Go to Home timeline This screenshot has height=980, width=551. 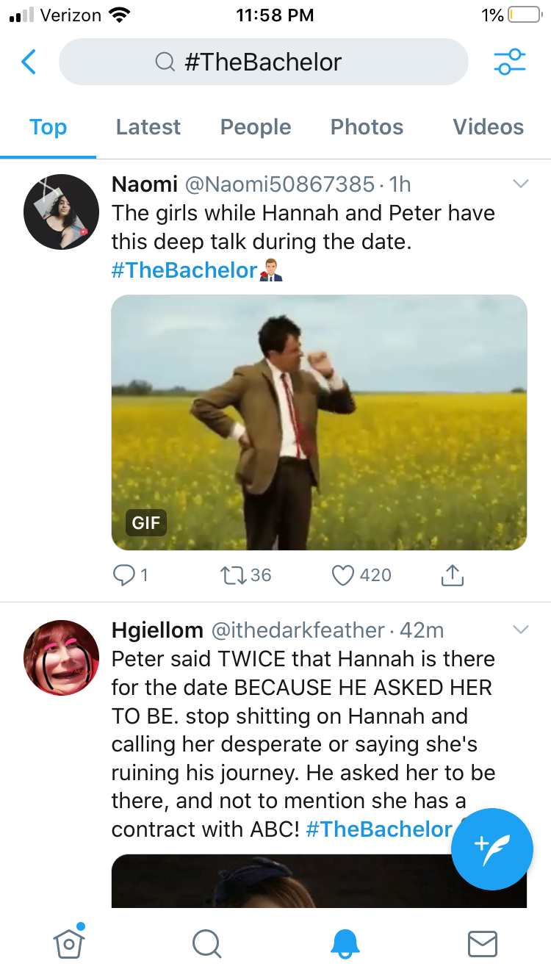pyautogui.click(x=68, y=943)
